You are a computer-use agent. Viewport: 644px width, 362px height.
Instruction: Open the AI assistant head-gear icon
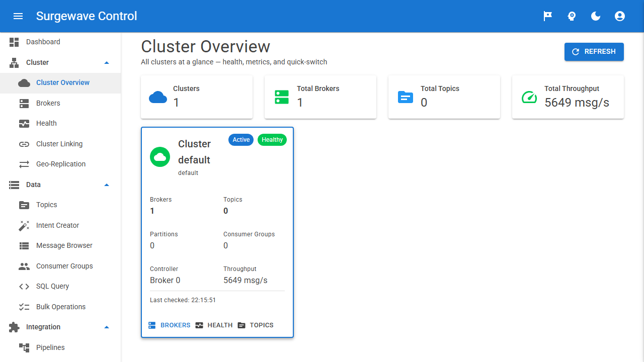[x=572, y=16]
